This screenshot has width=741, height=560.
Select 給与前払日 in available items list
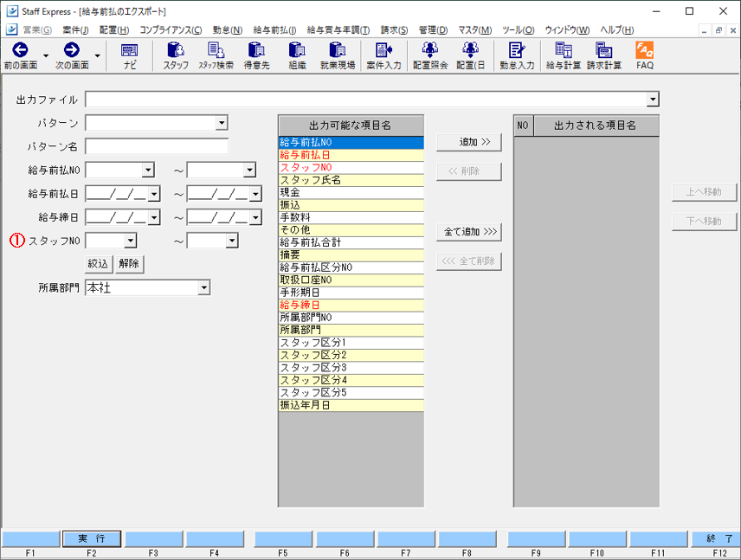point(351,155)
